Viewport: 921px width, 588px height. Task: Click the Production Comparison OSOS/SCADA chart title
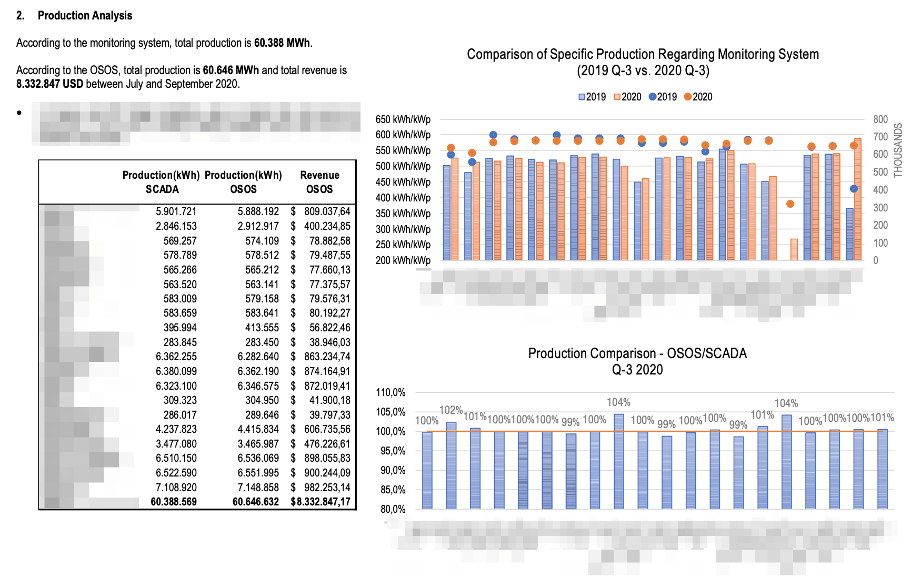tap(637, 361)
